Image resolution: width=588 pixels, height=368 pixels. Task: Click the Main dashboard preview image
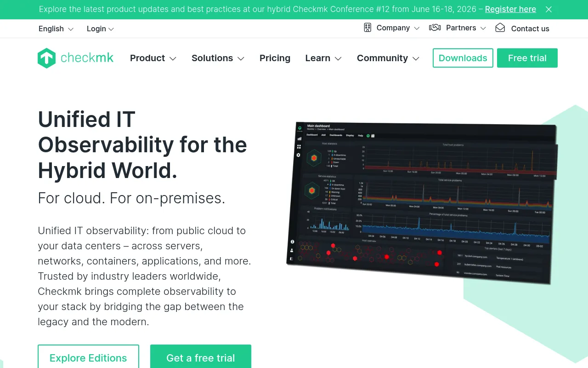click(422, 202)
